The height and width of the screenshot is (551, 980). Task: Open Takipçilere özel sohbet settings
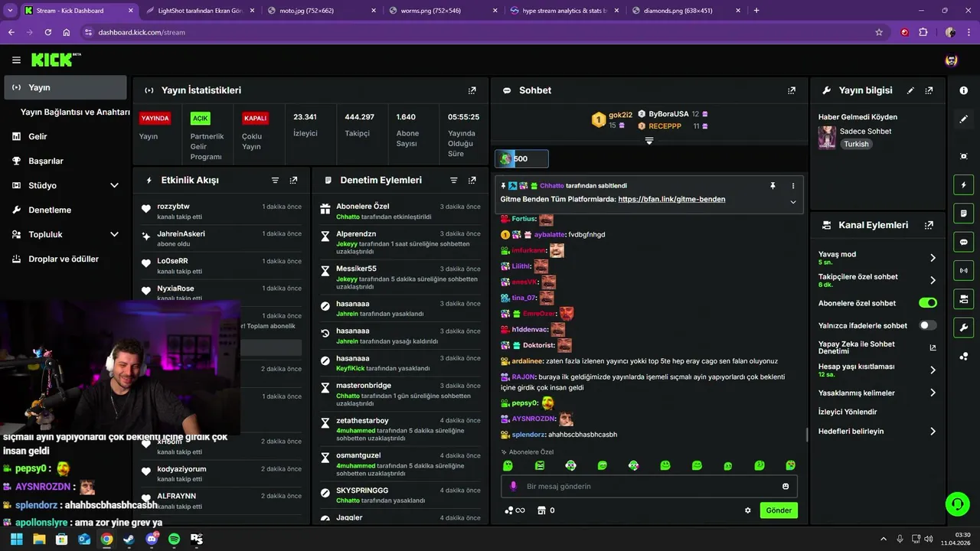pos(877,280)
